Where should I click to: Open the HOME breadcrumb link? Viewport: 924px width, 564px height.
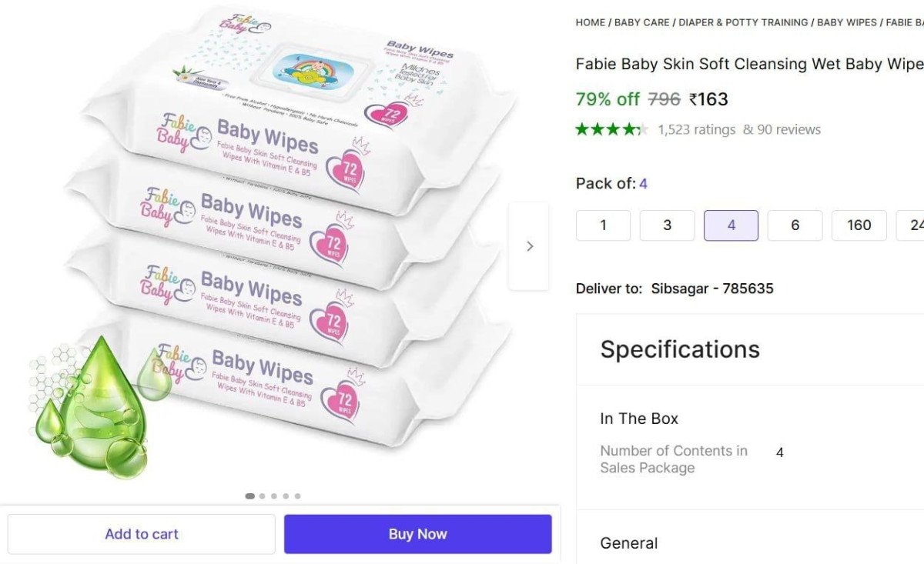point(591,22)
